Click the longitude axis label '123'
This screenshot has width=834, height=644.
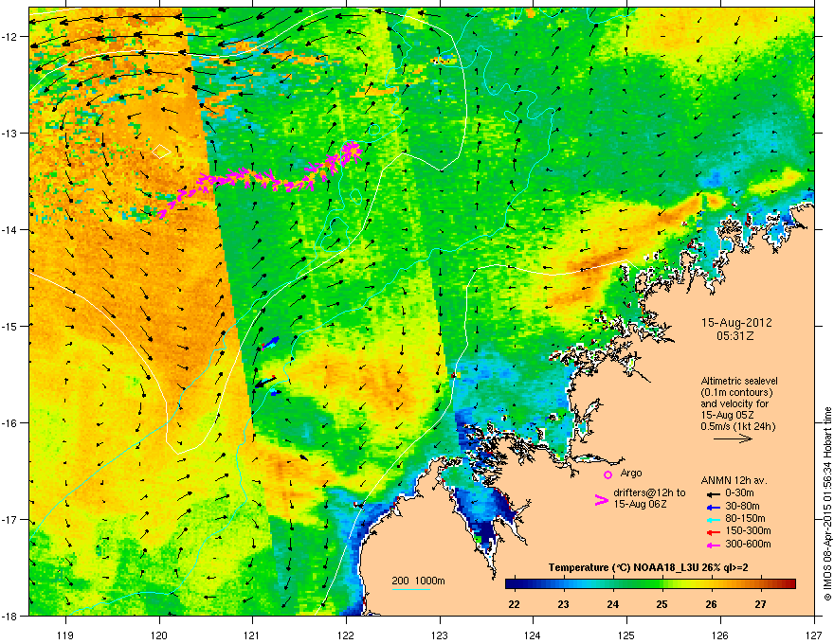pyautogui.click(x=440, y=635)
